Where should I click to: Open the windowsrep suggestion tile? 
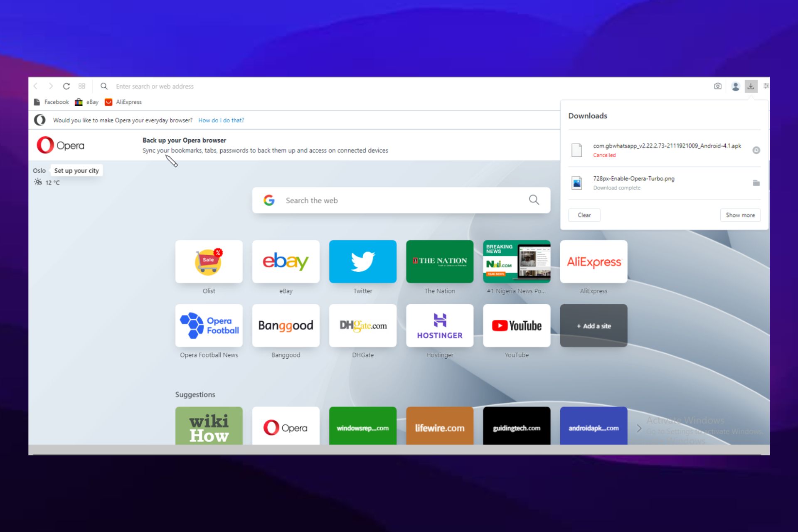(363, 426)
